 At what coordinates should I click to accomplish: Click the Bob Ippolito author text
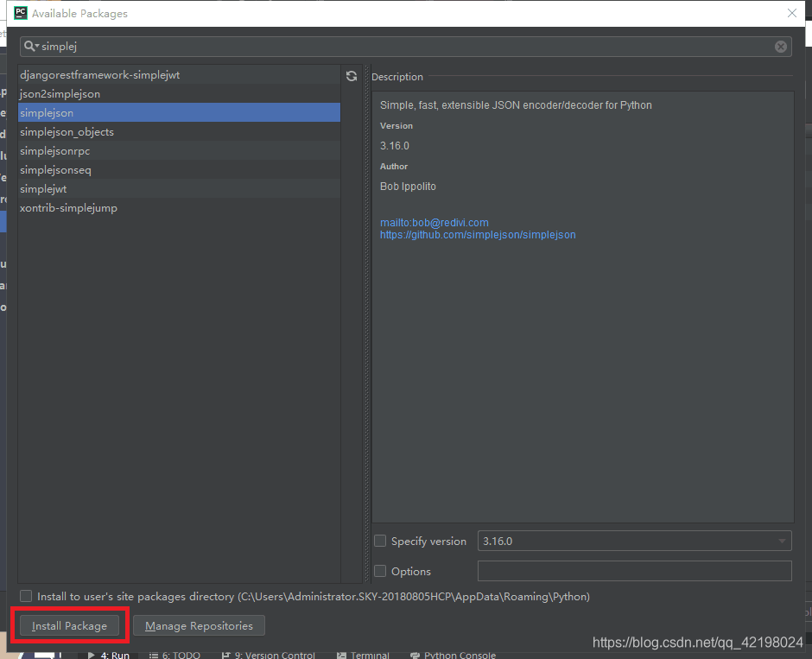click(x=408, y=187)
